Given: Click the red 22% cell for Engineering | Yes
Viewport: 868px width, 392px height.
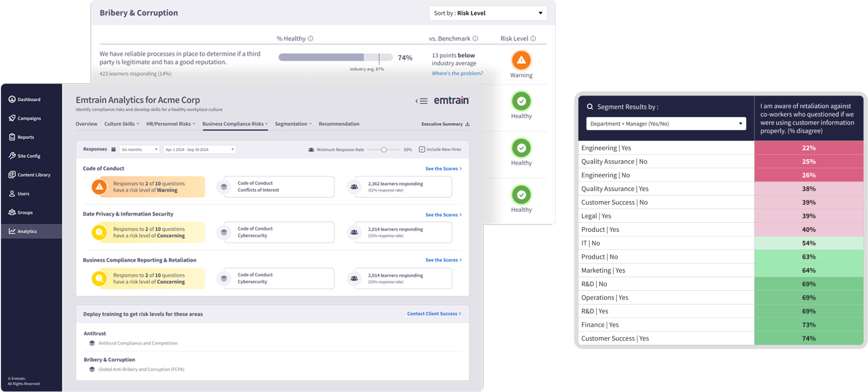Looking at the screenshot, I should [x=809, y=148].
